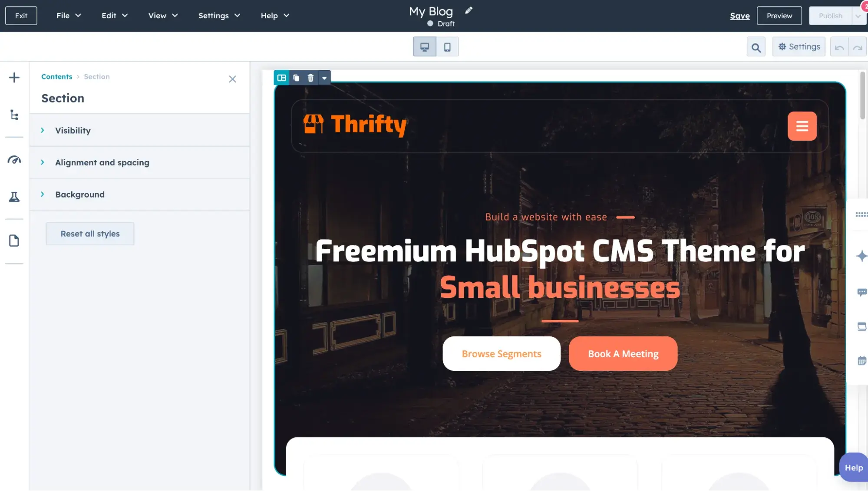
Task: Click Reset all styles button
Action: (89, 234)
